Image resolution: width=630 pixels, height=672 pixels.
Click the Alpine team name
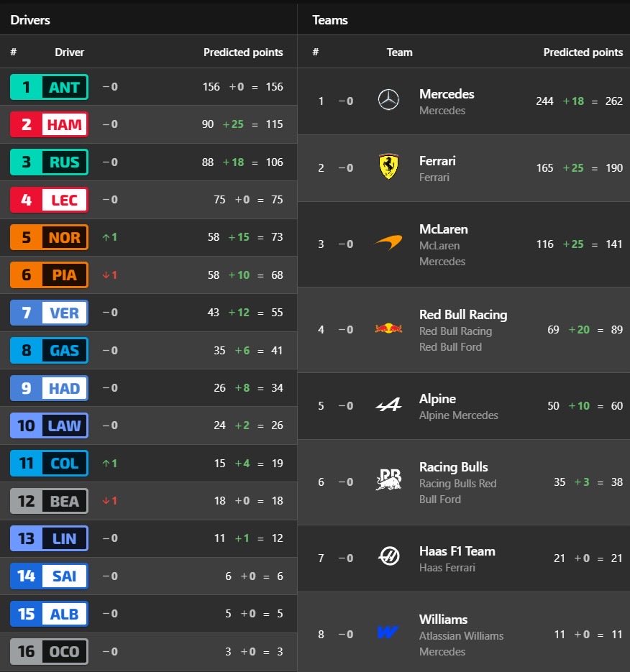pos(437,399)
